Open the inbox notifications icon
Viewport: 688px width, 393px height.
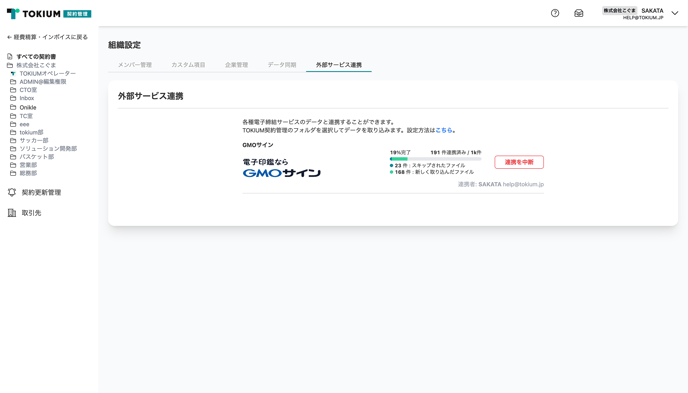point(579,13)
